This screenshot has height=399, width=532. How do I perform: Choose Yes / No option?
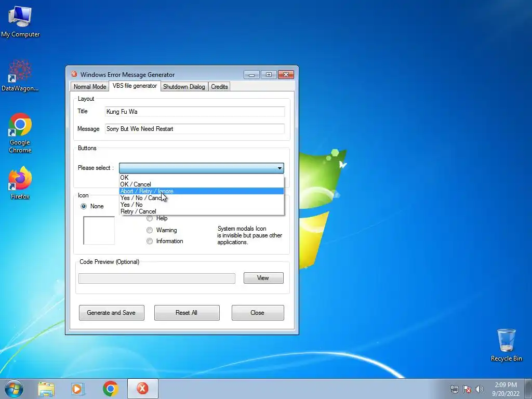tap(202, 205)
